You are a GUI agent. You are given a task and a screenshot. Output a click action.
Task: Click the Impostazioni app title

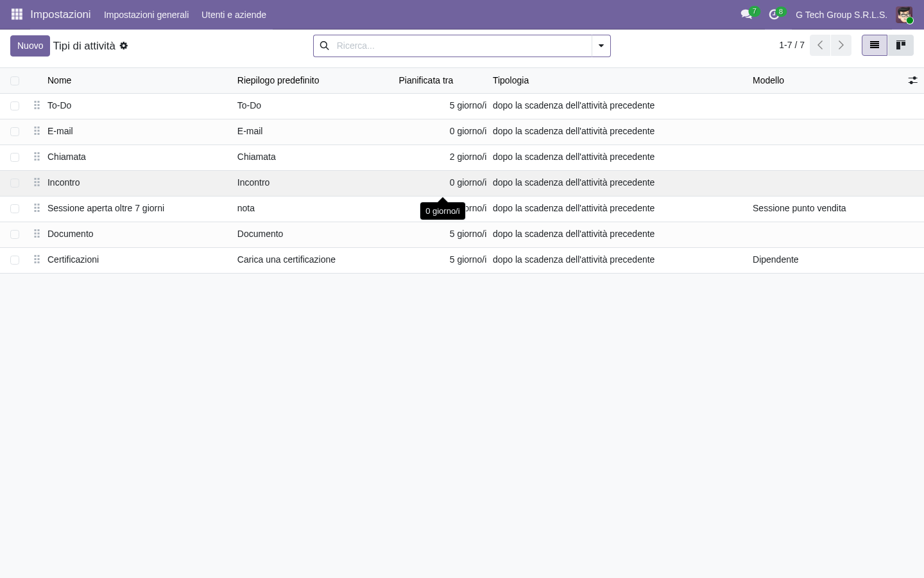(x=60, y=14)
